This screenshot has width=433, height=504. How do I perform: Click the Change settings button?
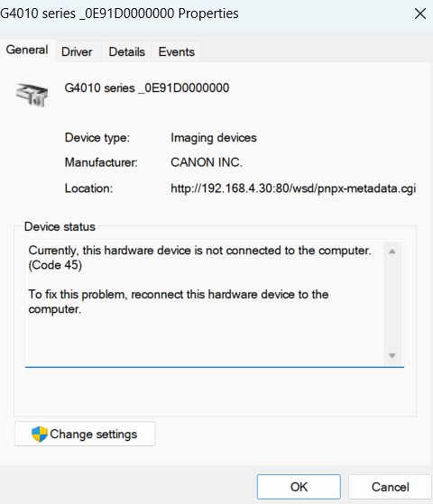tap(85, 434)
